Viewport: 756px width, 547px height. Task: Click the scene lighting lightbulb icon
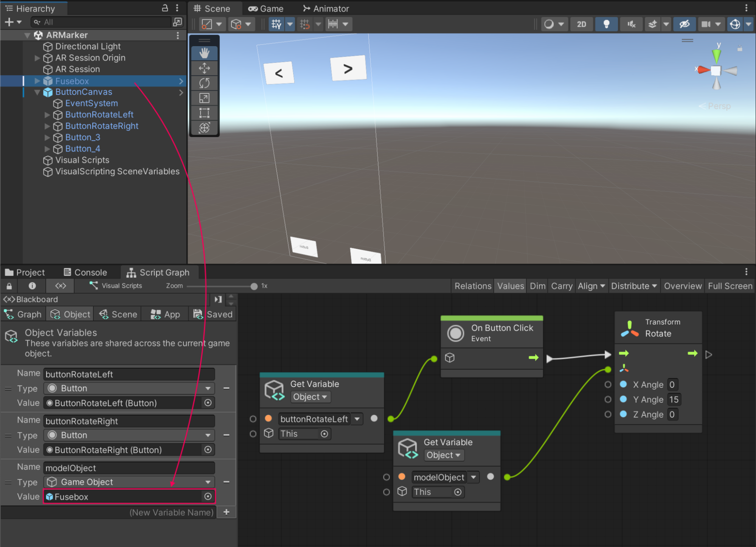coord(606,24)
